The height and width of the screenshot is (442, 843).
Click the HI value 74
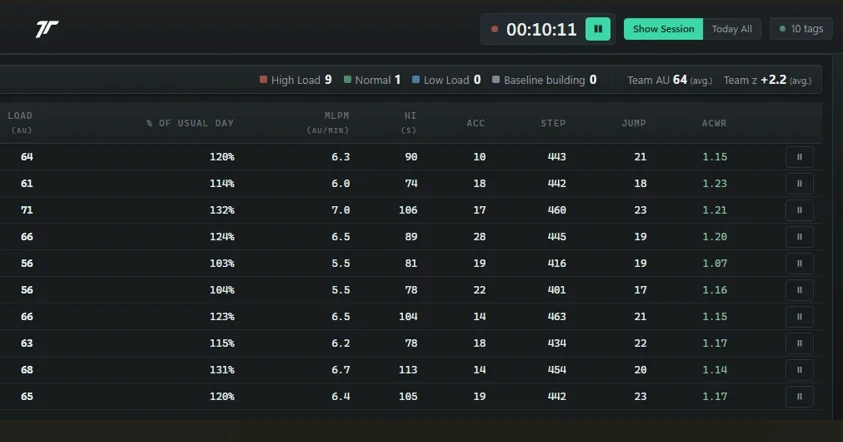[411, 183]
